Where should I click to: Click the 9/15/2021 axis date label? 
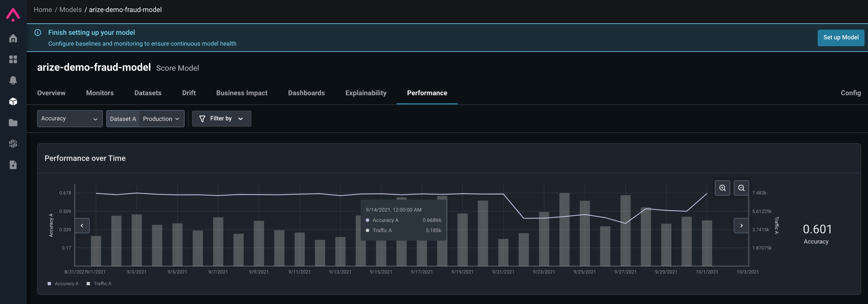point(381,272)
